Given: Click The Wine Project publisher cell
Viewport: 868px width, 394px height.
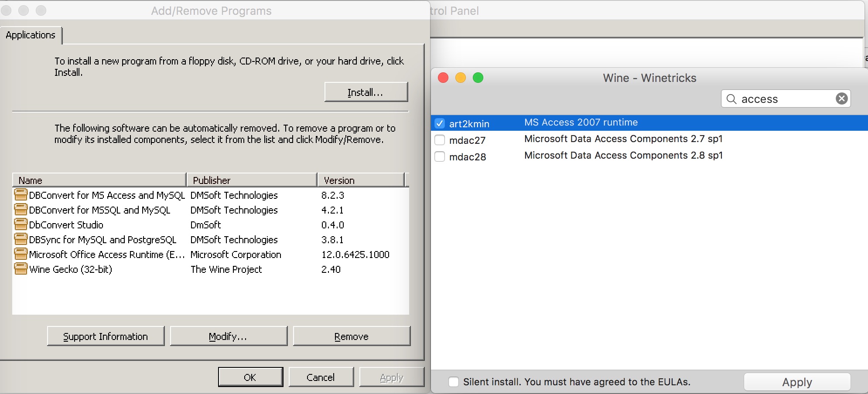Looking at the screenshot, I should coord(226,269).
